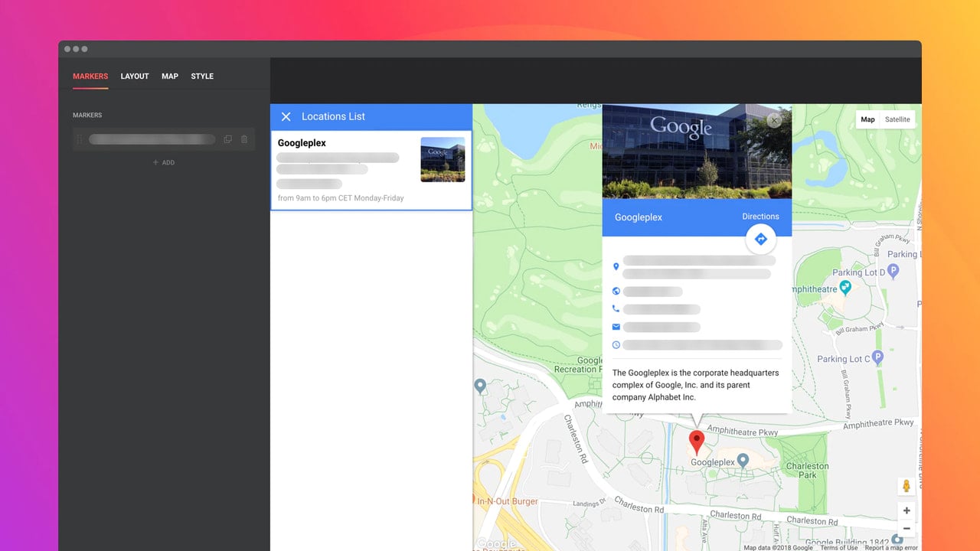
Task: Open the LAYOUT tab
Action: coord(135,77)
